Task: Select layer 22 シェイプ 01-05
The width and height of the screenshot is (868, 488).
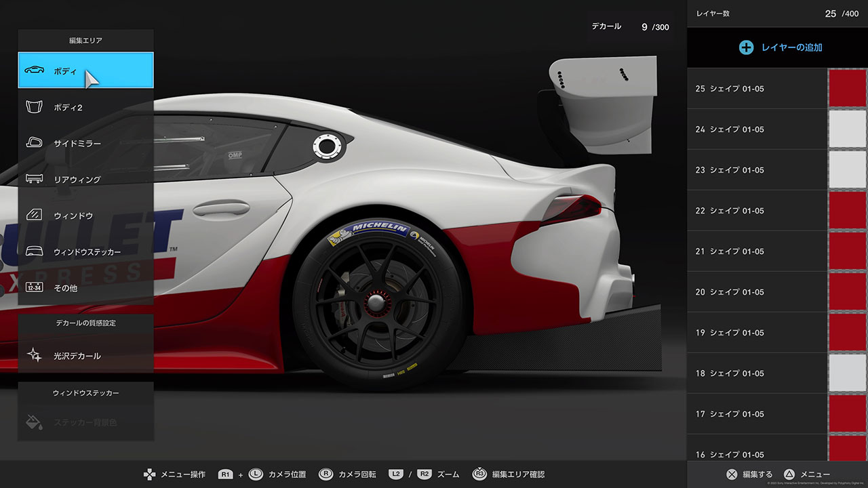Action: pyautogui.click(x=777, y=210)
